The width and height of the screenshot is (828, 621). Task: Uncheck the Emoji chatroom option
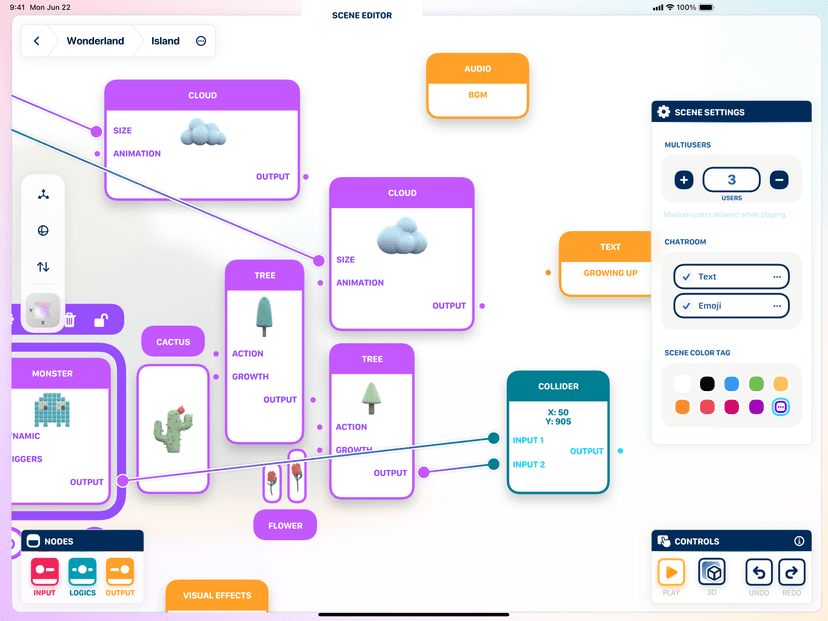[x=684, y=306]
